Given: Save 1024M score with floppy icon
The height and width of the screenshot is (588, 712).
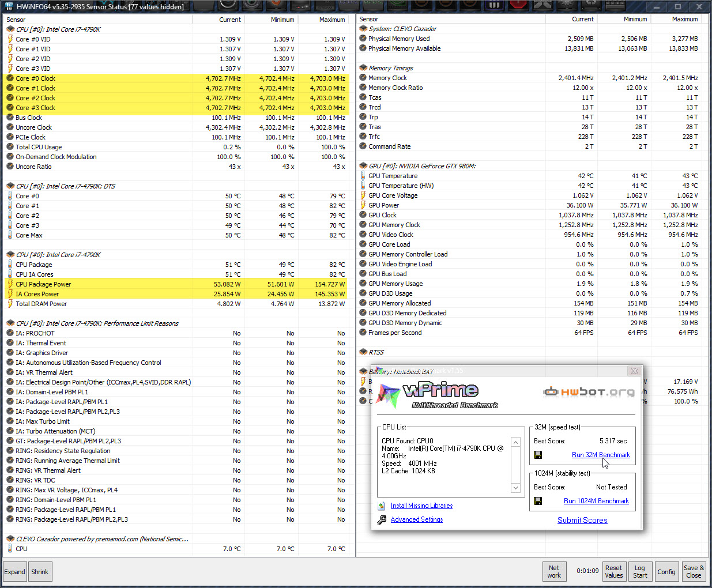Looking at the screenshot, I should click(538, 501).
